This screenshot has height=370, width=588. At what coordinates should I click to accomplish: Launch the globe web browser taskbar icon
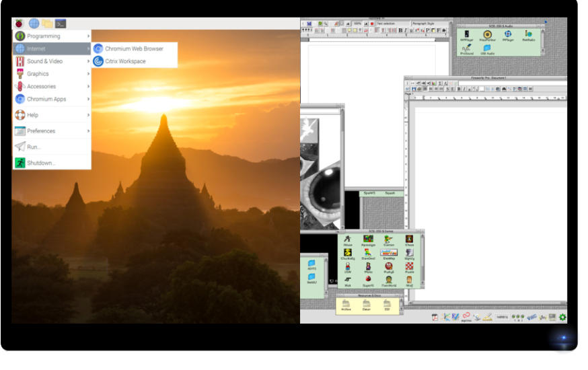34,24
